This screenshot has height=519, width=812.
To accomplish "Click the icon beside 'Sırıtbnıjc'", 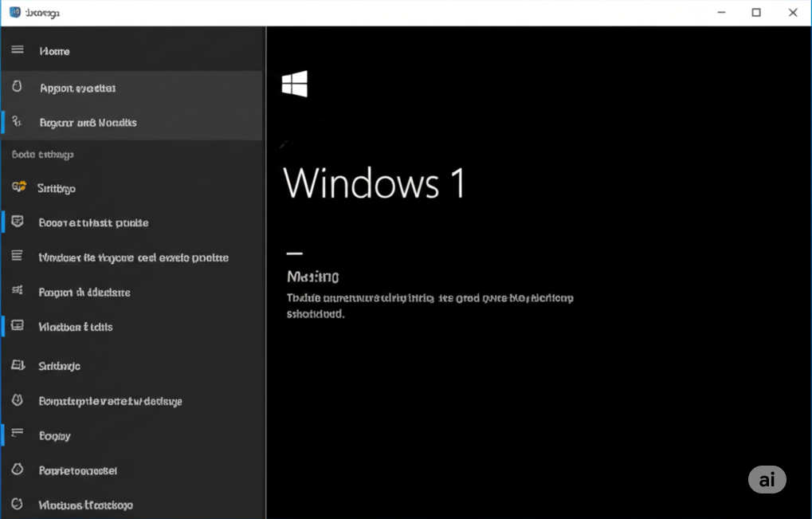I will [x=18, y=364].
